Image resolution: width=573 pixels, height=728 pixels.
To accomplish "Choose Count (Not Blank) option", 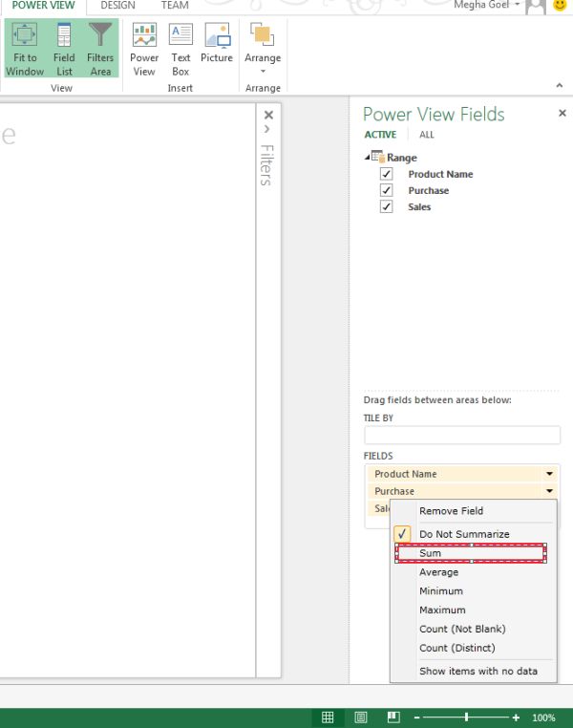I will pyautogui.click(x=474, y=629).
